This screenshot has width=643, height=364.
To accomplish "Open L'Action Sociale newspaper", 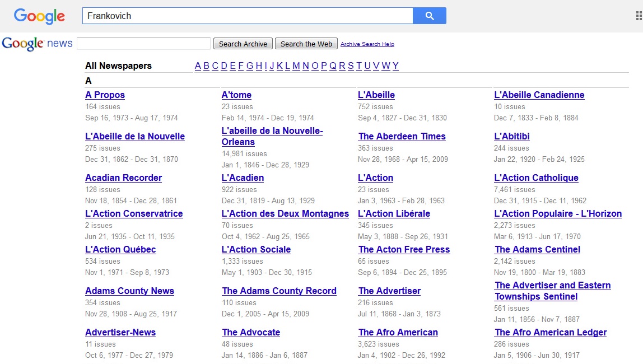I will tap(256, 250).
